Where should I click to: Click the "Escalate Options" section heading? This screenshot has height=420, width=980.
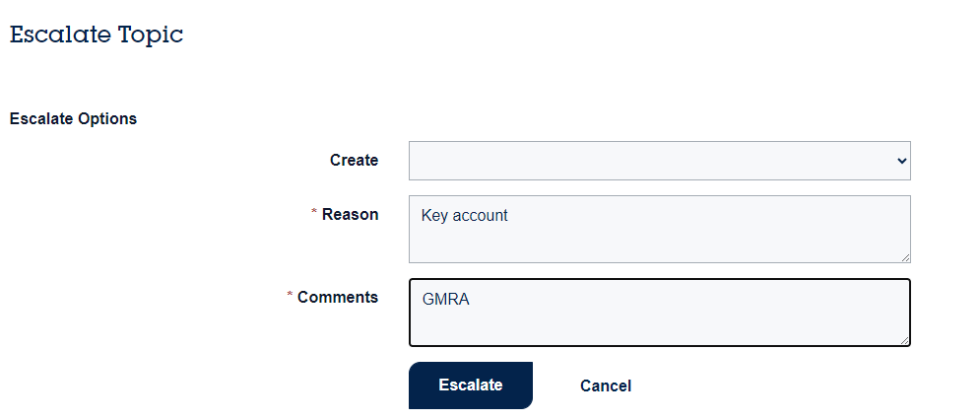pyautogui.click(x=73, y=118)
